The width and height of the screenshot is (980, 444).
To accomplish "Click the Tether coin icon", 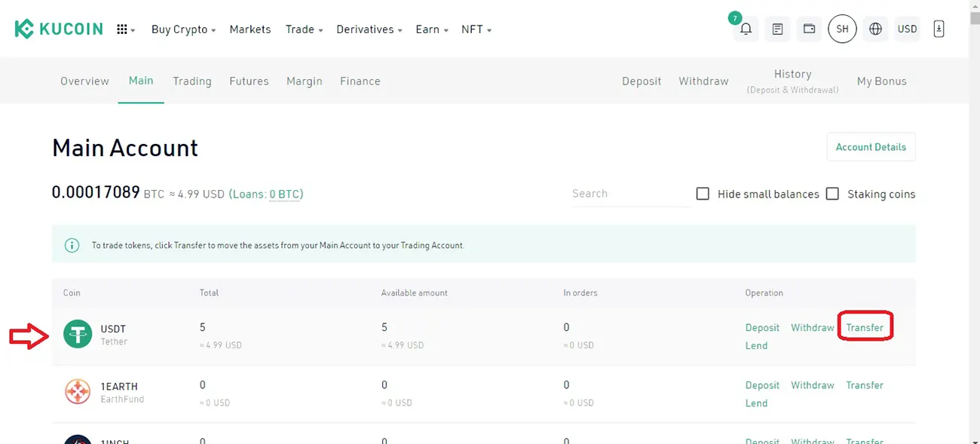I will (x=78, y=334).
